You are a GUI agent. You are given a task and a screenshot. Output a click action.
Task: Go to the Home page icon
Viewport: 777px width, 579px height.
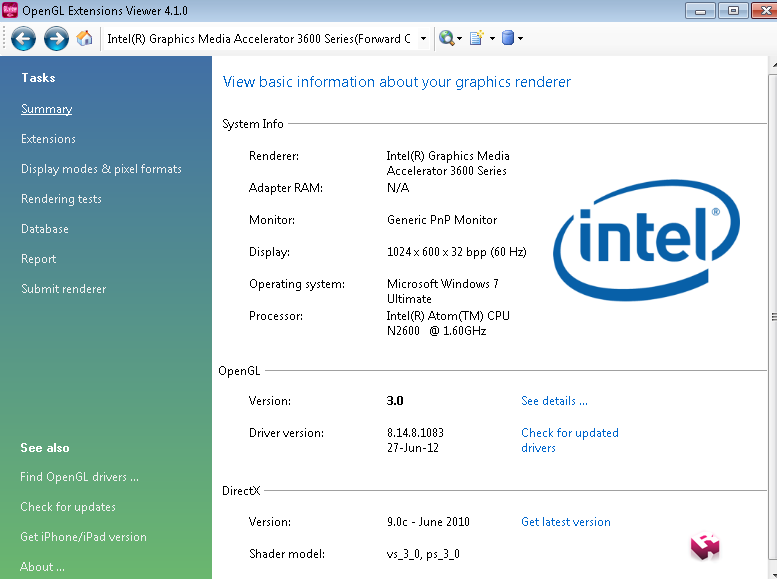pyautogui.click(x=85, y=39)
